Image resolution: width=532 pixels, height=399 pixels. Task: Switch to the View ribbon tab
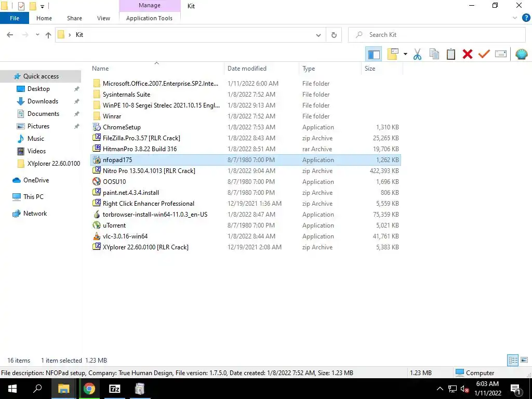[x=103, y=18]
